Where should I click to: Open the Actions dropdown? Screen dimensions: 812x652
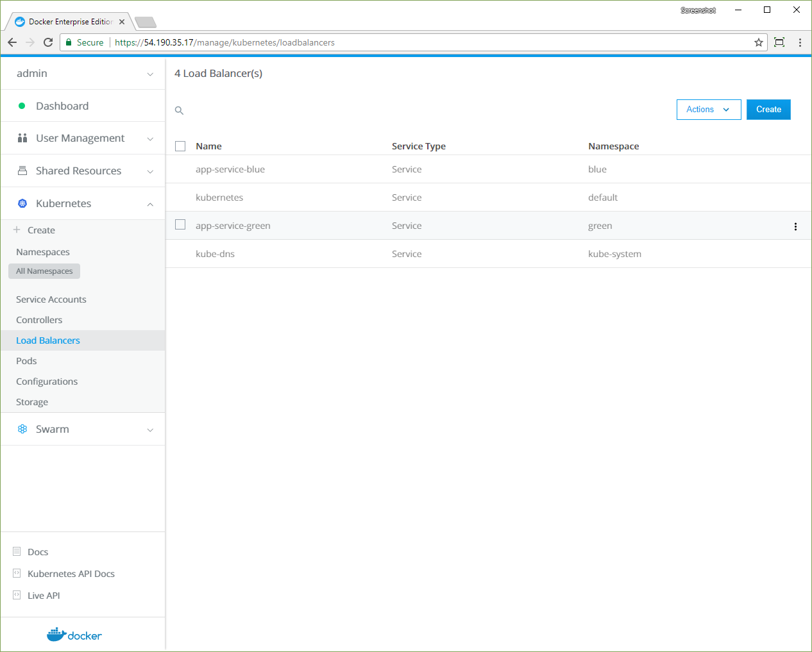click(708, 110)
